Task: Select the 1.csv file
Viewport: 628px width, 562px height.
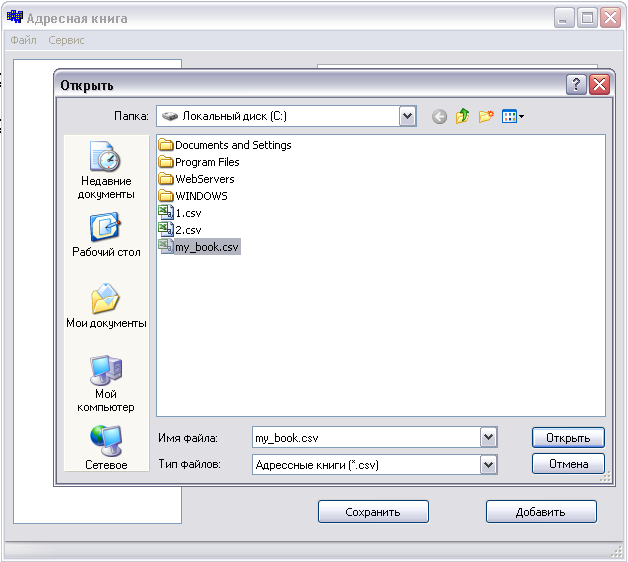Action: click(180, 213)
